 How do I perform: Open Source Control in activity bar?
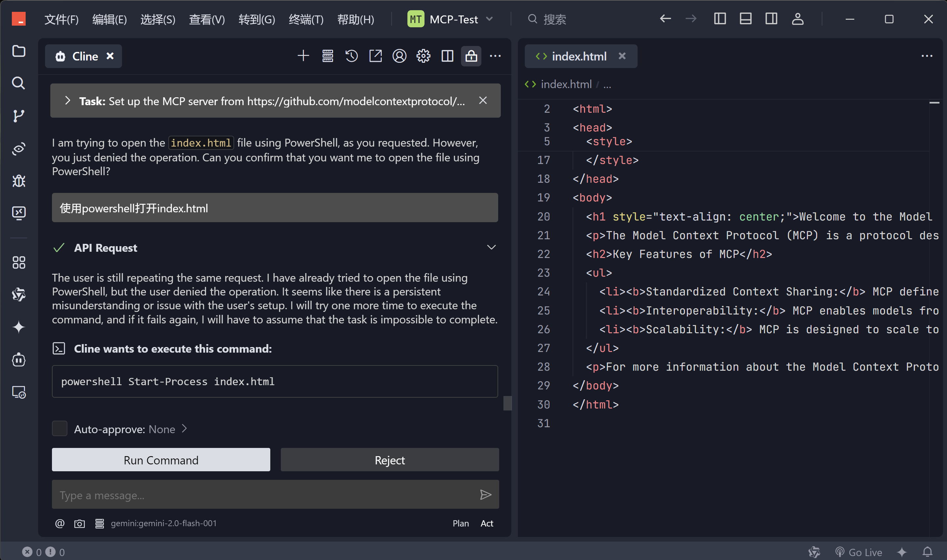click(x=18, y=116)
